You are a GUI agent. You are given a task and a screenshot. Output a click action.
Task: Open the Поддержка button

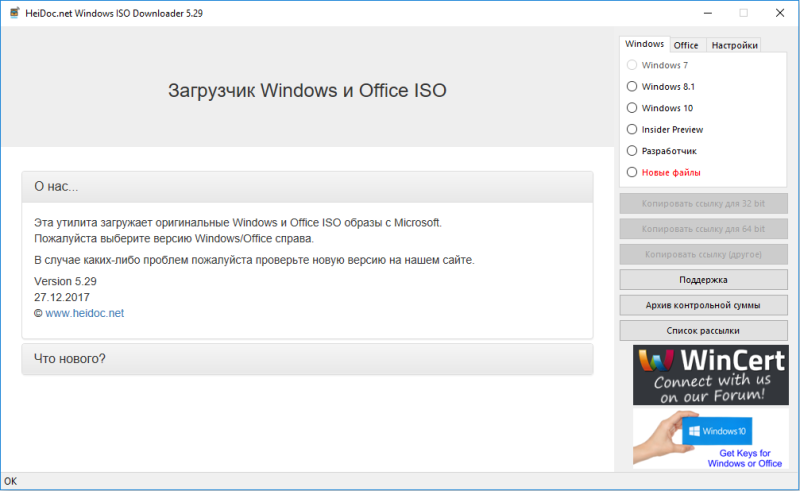point(703,280)
